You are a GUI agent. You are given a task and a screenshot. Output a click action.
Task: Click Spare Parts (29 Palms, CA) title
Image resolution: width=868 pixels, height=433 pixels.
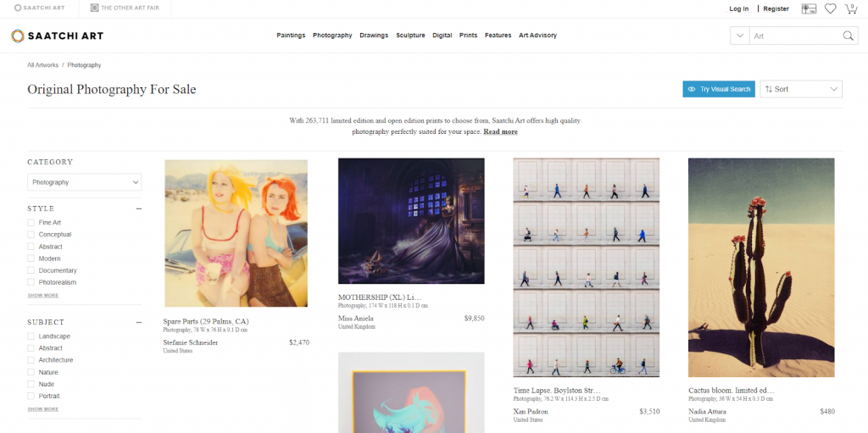(206, 322)
